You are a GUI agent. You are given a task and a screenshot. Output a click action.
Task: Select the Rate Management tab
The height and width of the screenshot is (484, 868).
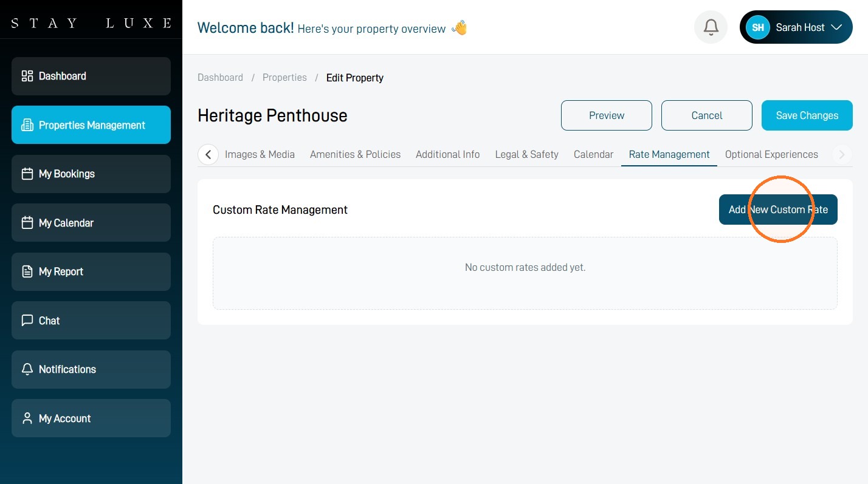669,154
